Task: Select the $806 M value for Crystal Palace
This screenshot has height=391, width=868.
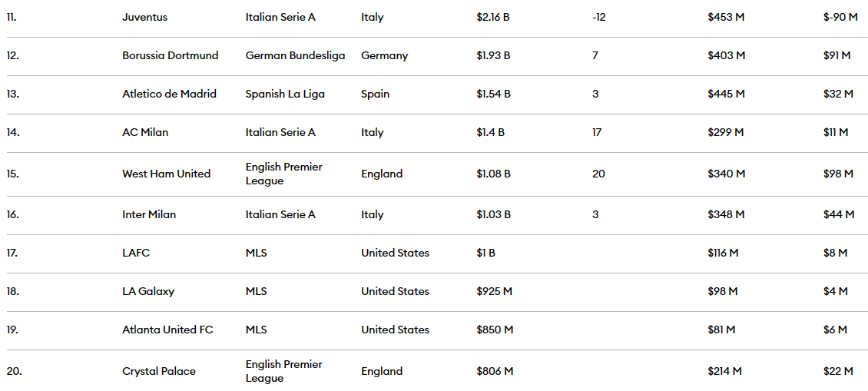Action: tap(495, 371)
